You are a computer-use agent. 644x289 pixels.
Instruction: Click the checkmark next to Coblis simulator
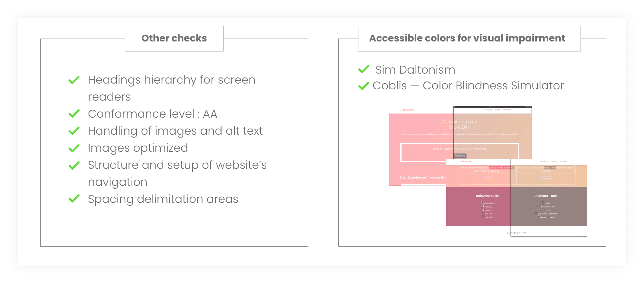click(364, 86)
